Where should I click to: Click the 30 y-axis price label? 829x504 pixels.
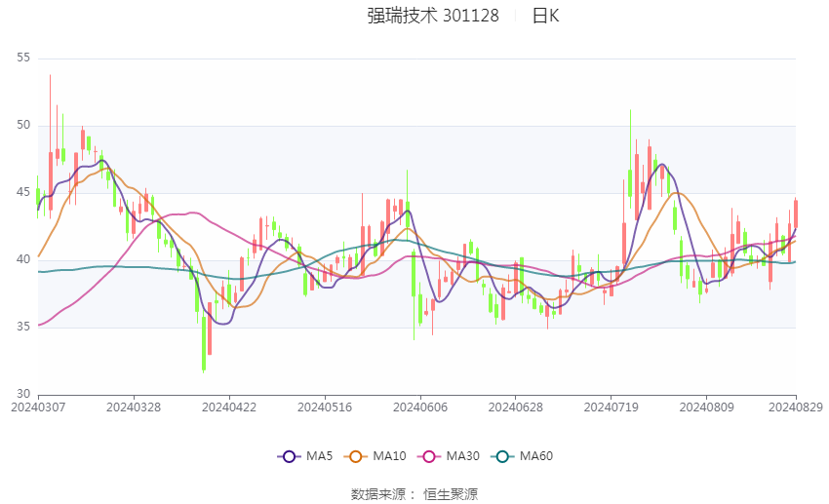point(23,394)
